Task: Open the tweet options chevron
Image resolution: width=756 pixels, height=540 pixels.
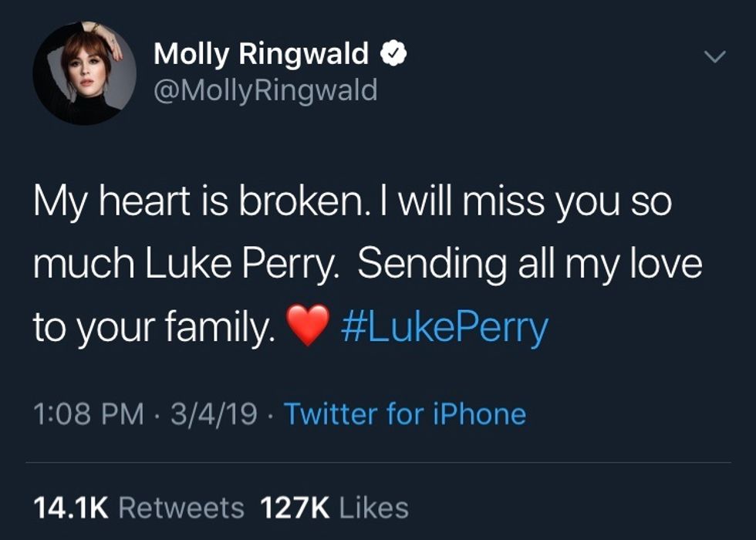Action: (717, 57)
